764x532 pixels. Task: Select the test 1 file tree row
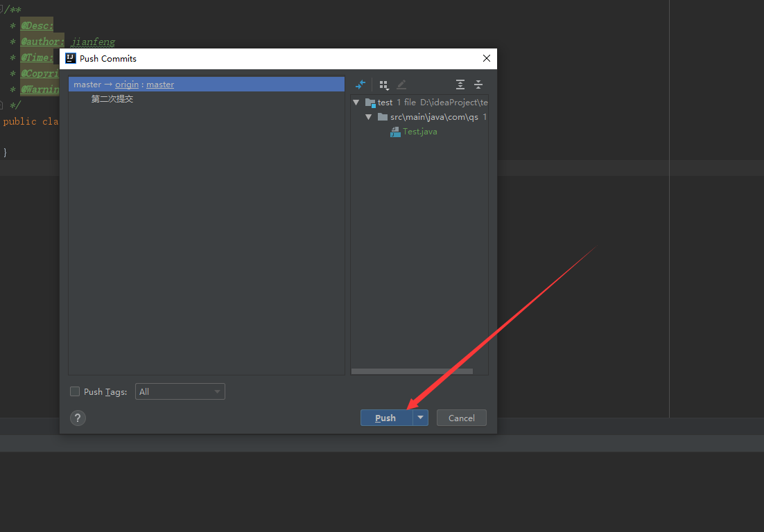419,103
